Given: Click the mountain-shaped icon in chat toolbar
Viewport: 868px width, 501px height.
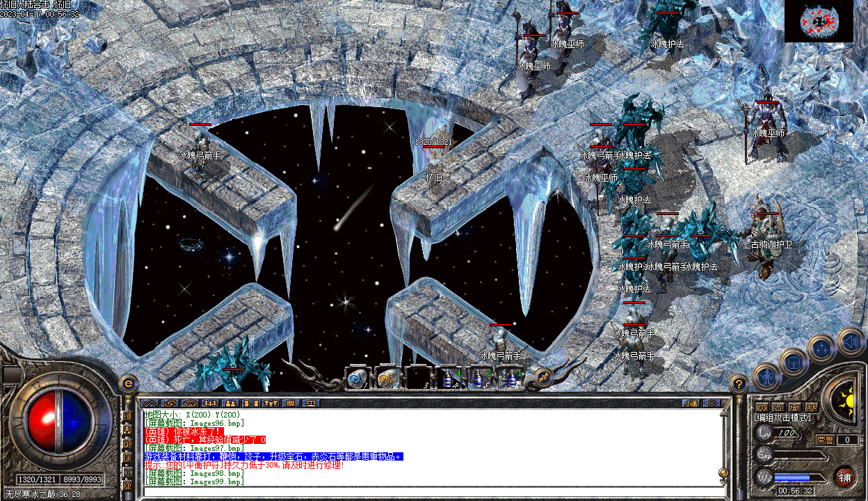Looking at the screenshot, I should point(149,403).
